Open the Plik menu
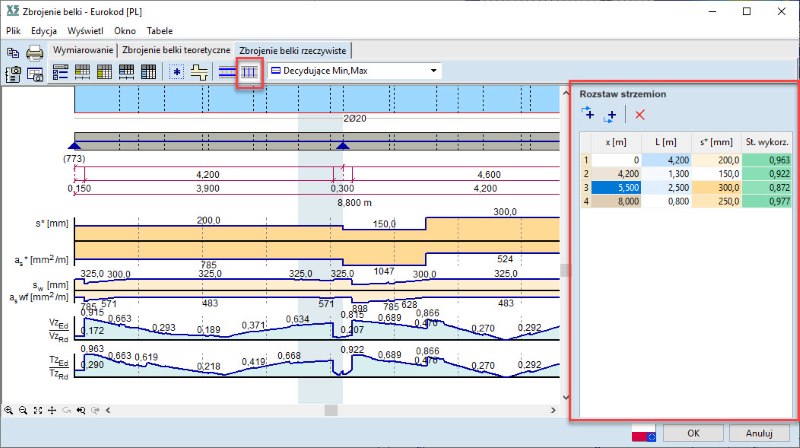 (13, 31)
